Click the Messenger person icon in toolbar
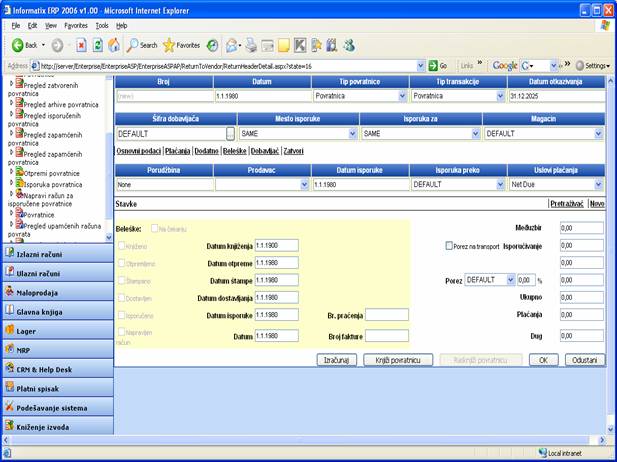The width and height of the screenshot is (617, 462). click(349, 46)
